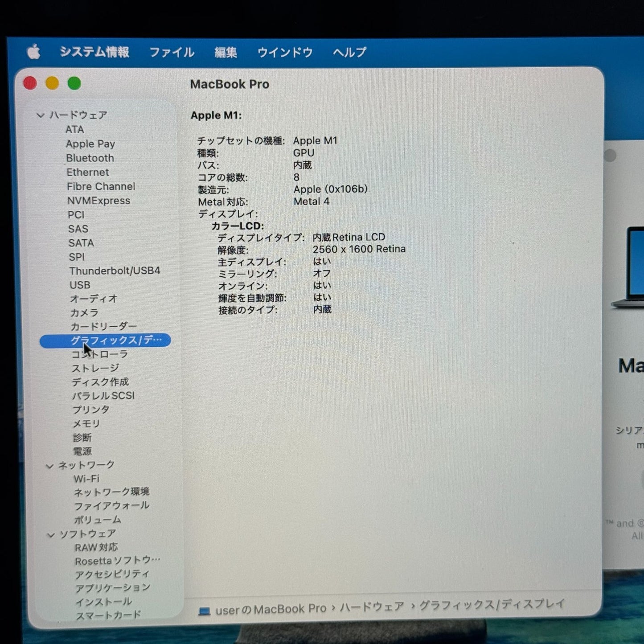
Task: Click the computer icon in path bar
Action: 204,611
